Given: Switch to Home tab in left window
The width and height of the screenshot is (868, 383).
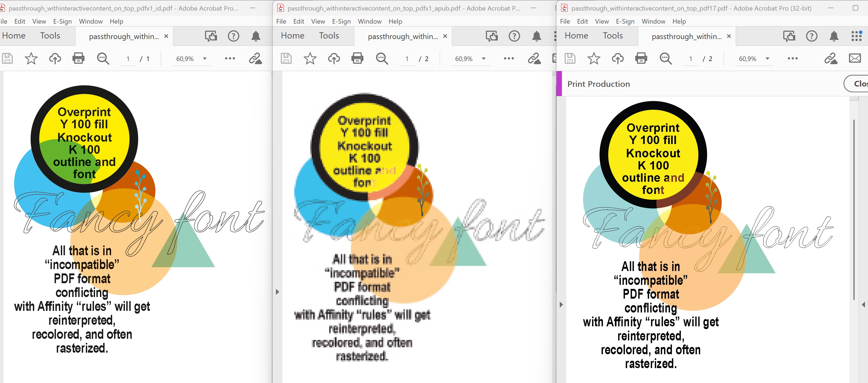Looking at the screenshot, I should (14, 36).
